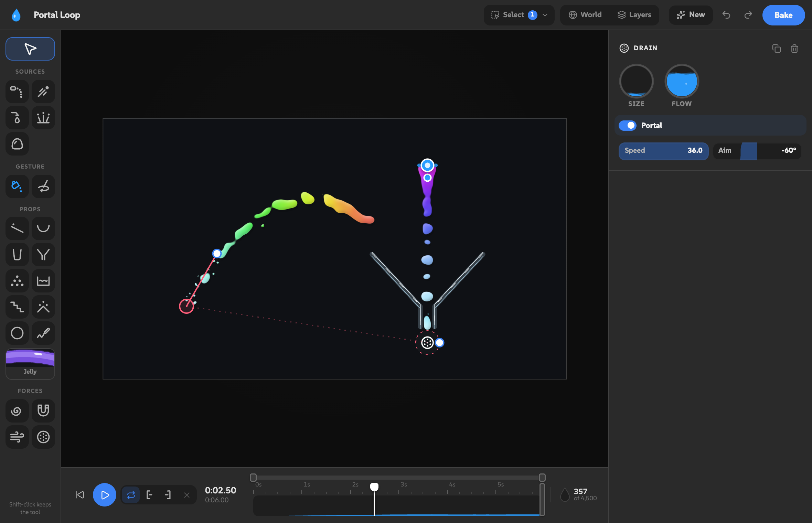Viewport: 812px width, 523px height.
Task: Switch to the Layers tab
Action: [634, 15]
